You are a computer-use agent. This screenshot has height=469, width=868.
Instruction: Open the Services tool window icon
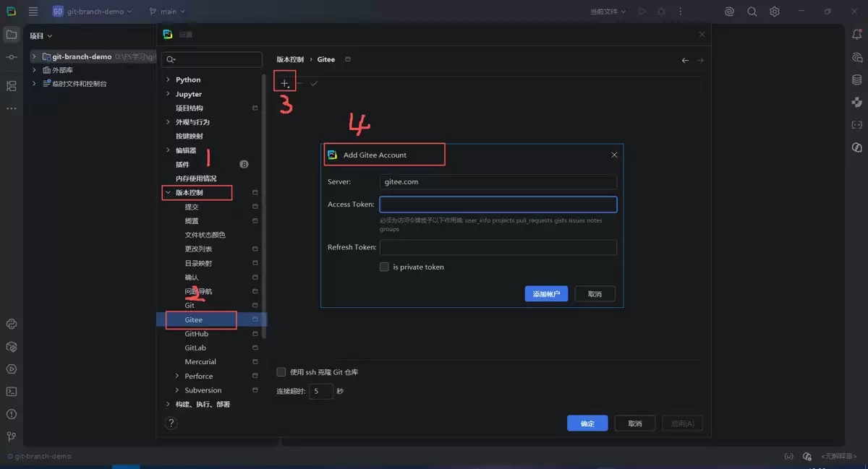click(12, 369)
